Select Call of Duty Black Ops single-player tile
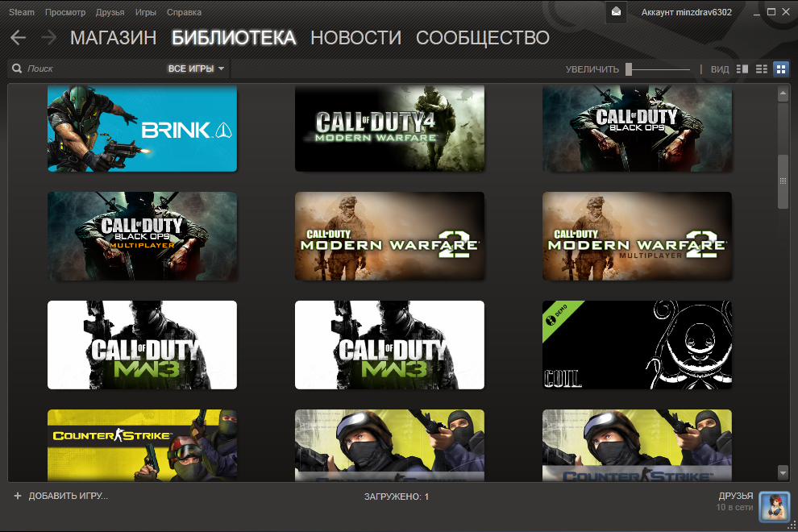 pos(637,128)
